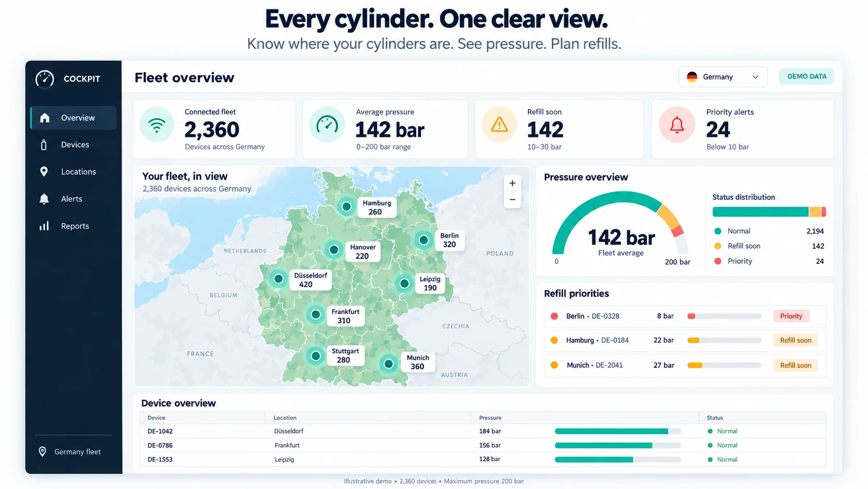This screenshot has height=489, width=868.
Task: Click the Refill soon warning triangle icon
Action: 499,125
